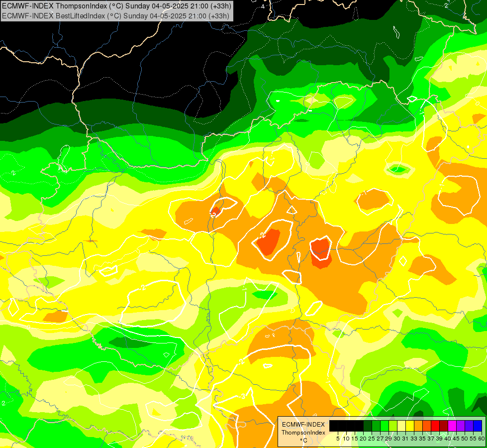The image size is (487, 448).
Task: Click the legend scale value '20'
Action: tap(364, 439)
